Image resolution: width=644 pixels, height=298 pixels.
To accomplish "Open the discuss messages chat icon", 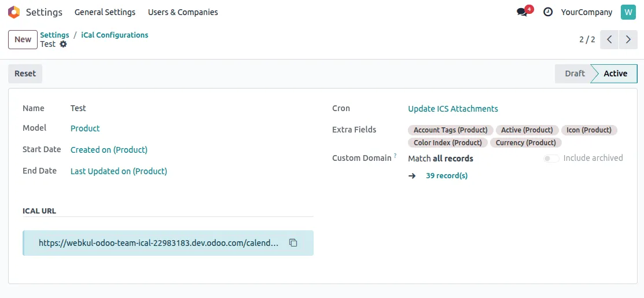I will [522, 12].
